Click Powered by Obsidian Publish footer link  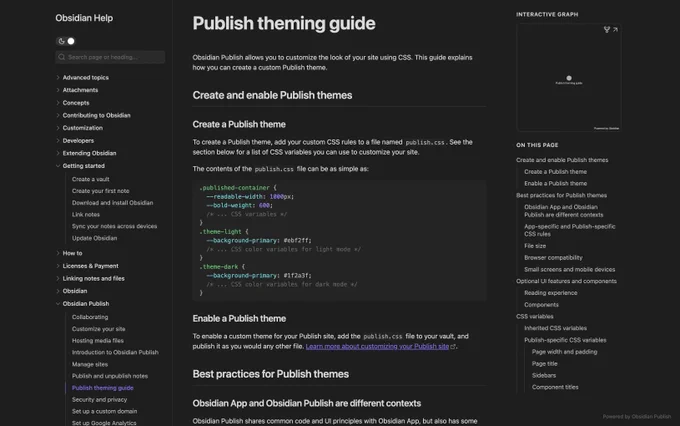[x=637, y=416]
